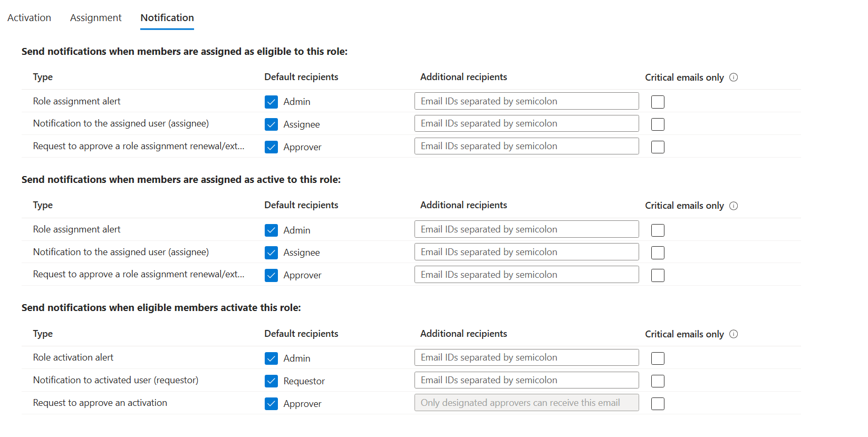Click info icon beside Critical emails only in active section
Image resolution: width=868 pixels, height=437 pixels.
pyautogui.click(x=734, y=206)
